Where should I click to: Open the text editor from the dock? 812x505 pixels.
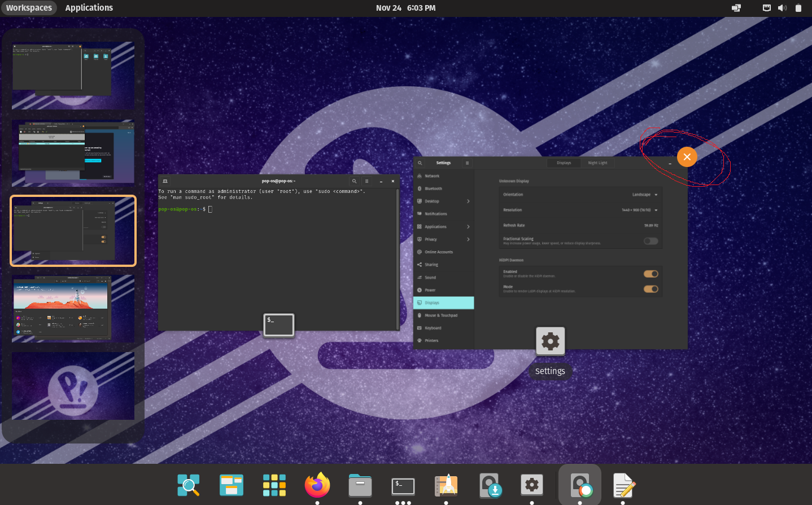tap(623, 486)
